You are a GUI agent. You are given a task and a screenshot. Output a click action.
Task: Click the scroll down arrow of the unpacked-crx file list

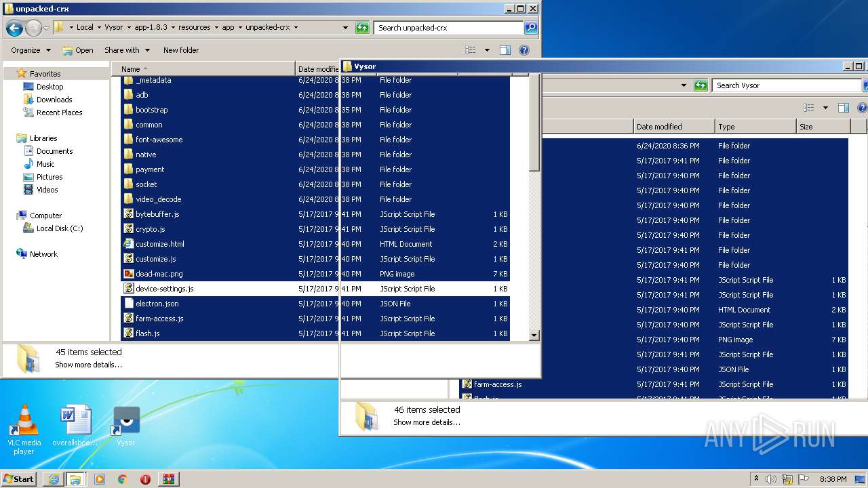click(x=534, y=335)
